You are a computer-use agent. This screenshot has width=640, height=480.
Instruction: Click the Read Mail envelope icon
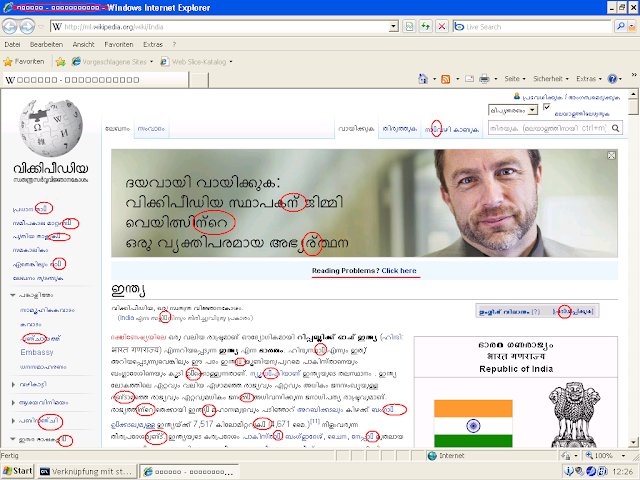[x=469, y=79]
